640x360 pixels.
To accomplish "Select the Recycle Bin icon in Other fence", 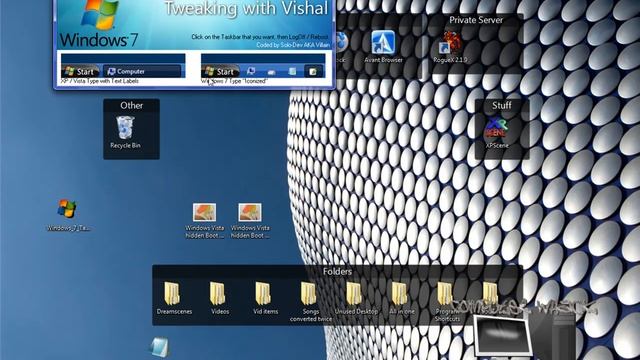I will tap(125, 132).
